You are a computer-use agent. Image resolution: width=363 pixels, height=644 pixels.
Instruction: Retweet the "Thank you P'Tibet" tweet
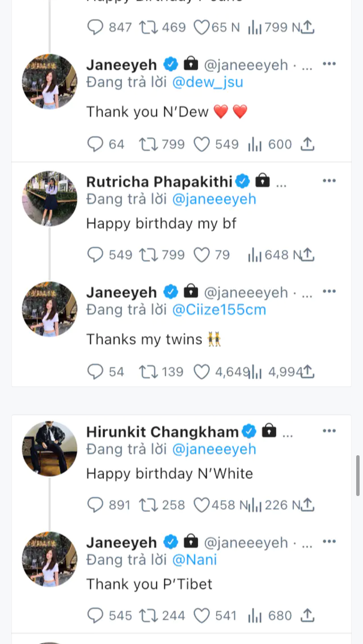click(x=147, y=616)
